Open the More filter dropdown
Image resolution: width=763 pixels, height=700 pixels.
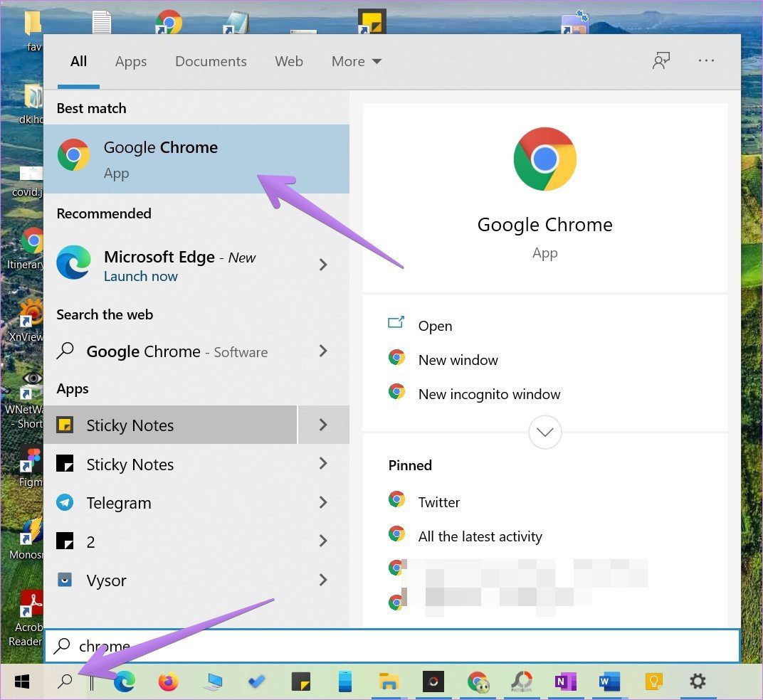click(356, 61)
